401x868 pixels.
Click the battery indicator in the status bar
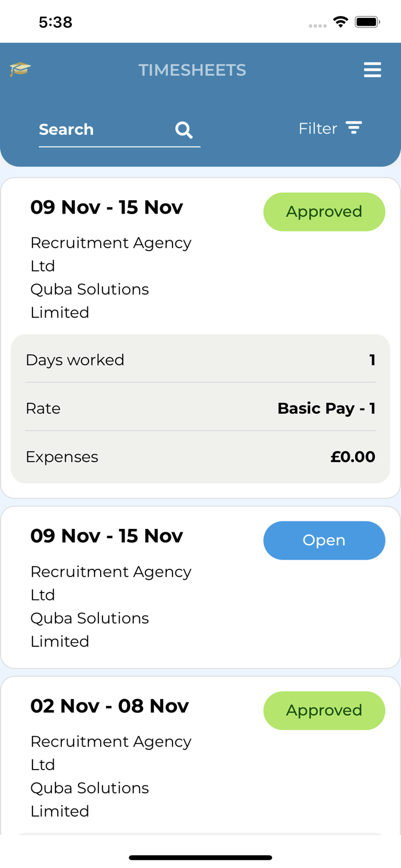(x=366, y=21)
